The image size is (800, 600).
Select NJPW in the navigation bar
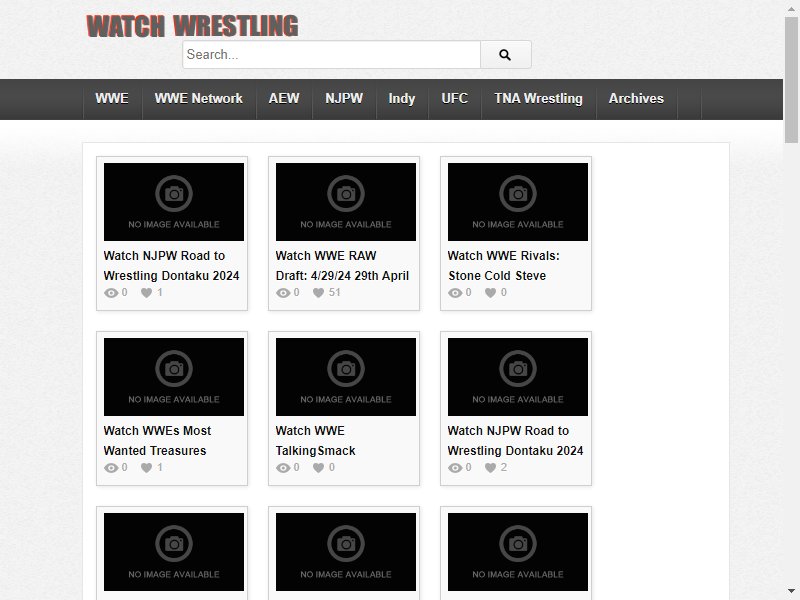(344, 98)
